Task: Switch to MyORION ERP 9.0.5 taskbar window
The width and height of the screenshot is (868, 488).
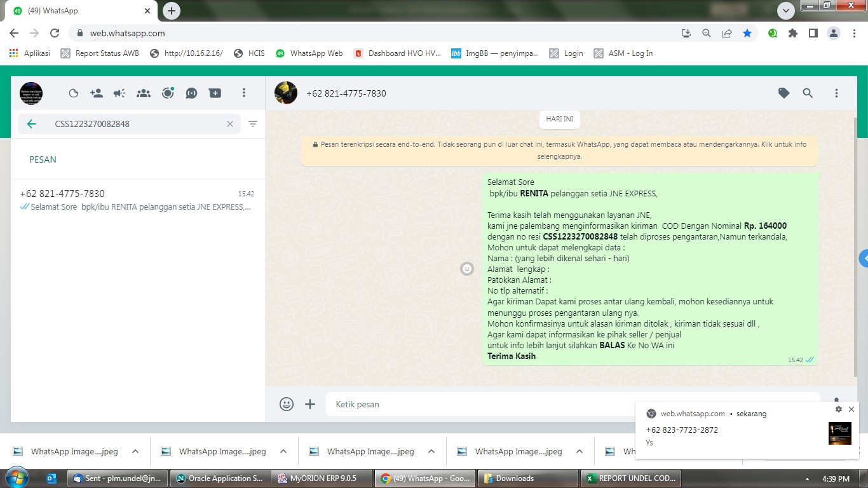Action: 323,478
